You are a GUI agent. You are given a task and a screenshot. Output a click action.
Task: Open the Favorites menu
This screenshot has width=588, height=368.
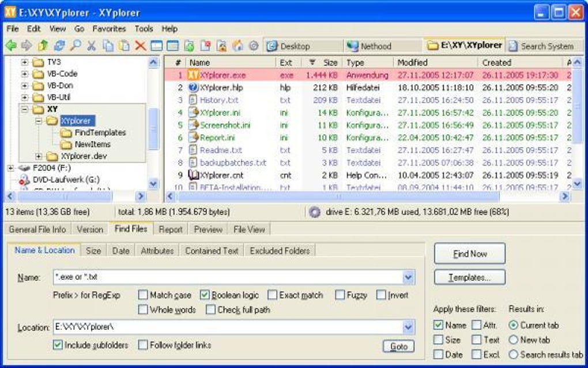coord(109,29)
